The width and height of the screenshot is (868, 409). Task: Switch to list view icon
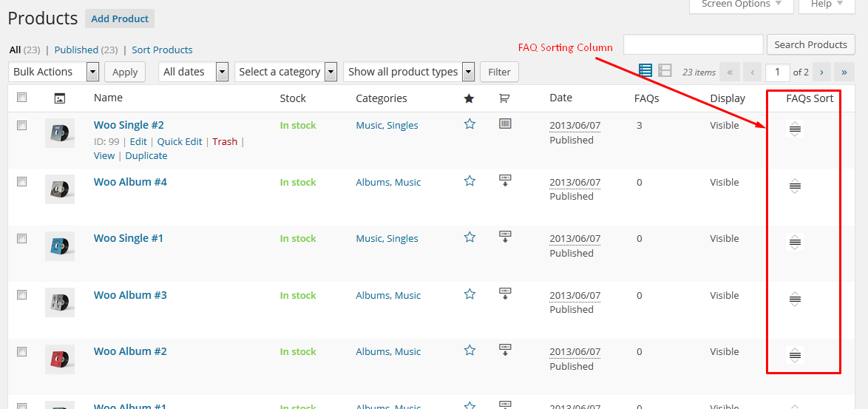[x=645, y=70]
